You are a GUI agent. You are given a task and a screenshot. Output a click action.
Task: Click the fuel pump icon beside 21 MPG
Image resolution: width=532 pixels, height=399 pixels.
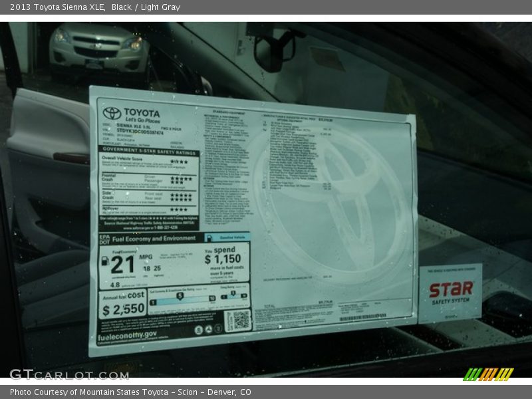coord(105,261)
